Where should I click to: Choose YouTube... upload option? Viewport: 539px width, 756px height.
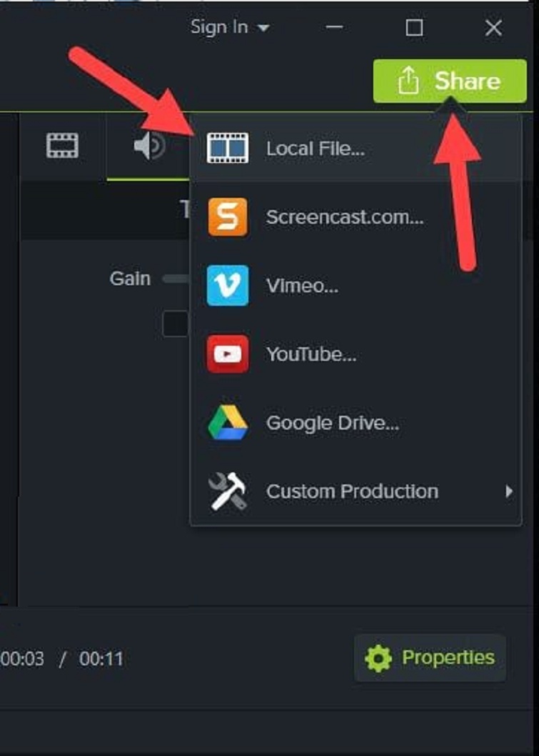tap(356, 354)
